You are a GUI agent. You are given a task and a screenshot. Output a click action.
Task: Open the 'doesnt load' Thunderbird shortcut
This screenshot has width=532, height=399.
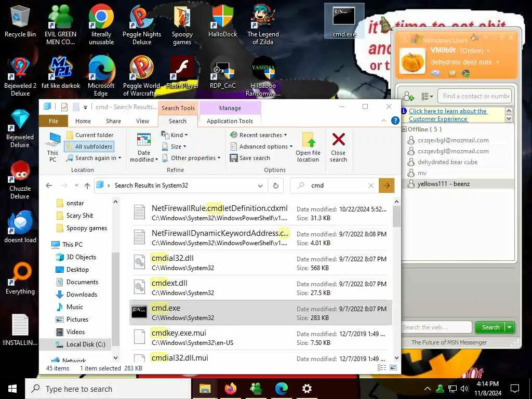[x=20, y=227]
